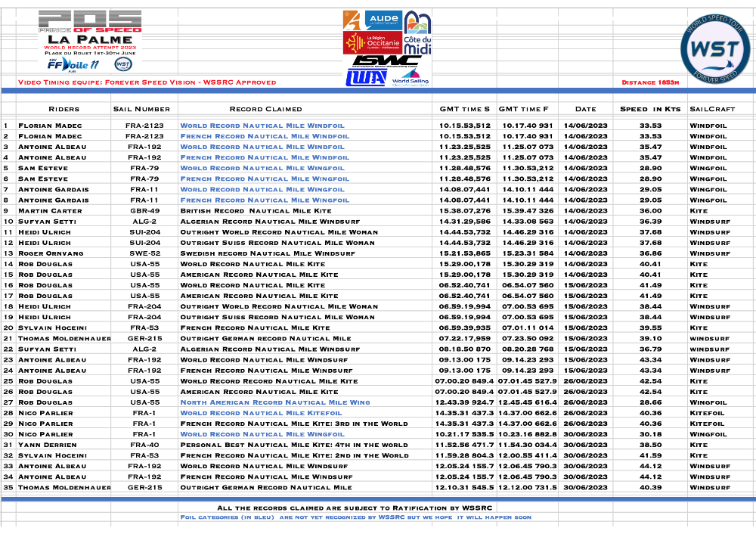
Task: Select finish time 11.54.30 034.4
Action: pyautogui.click(x=528, y=445)
